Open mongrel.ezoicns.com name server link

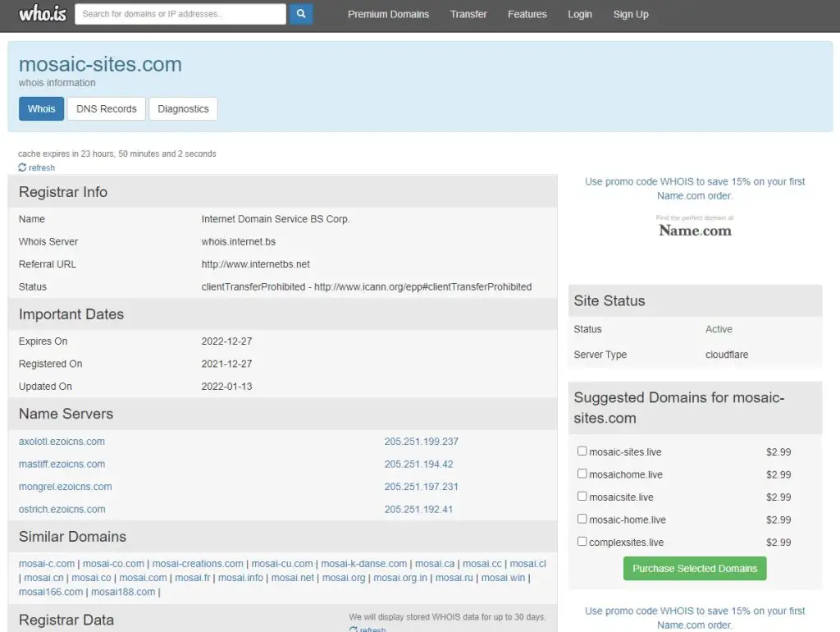66,486
